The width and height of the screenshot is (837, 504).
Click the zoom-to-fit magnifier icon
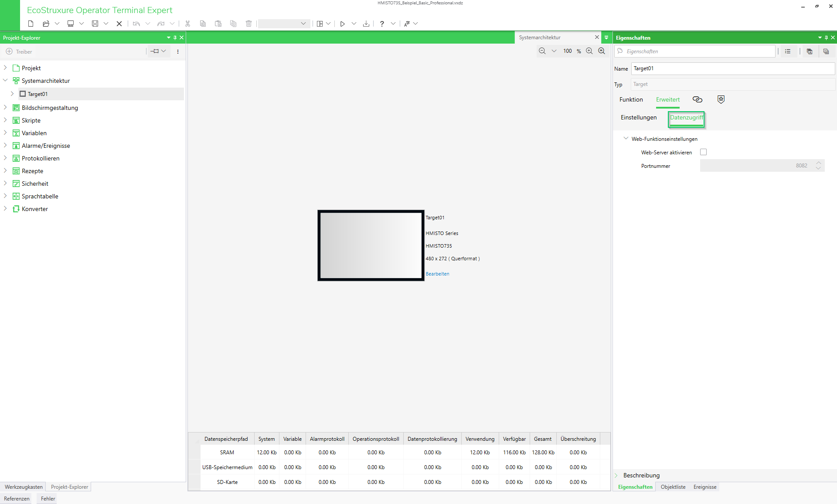(x=602, y=51)
